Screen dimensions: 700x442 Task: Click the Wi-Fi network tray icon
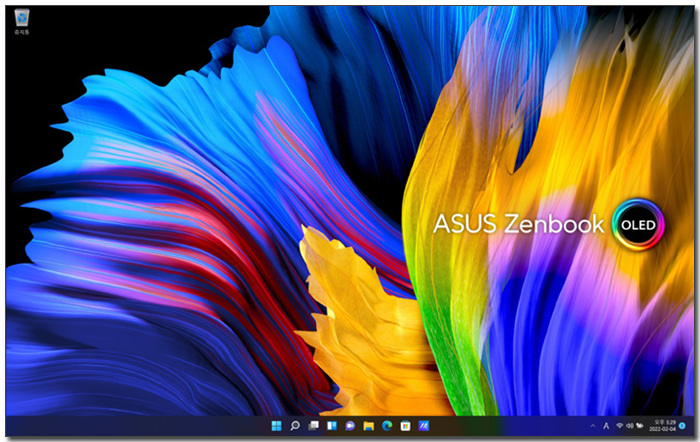point(619,426)
